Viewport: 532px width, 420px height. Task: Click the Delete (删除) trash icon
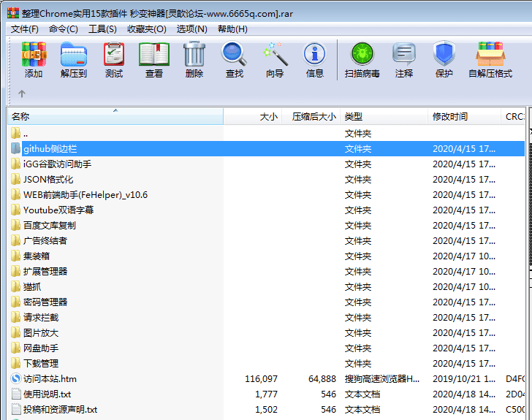pyautogui.click(x=194, y=54)
